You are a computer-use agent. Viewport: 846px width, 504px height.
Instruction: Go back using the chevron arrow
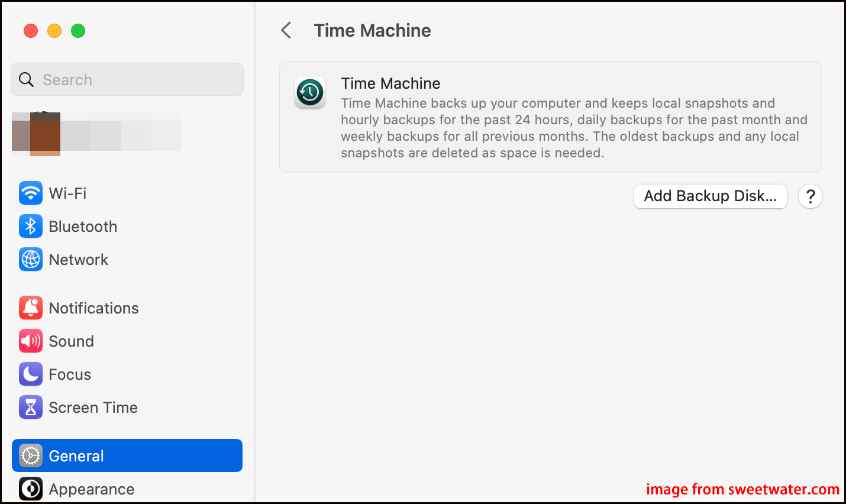286,30
